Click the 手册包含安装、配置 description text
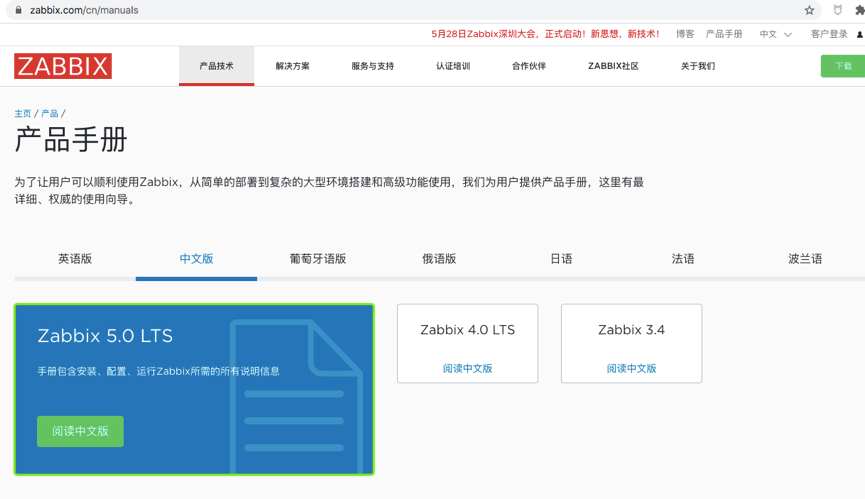865x499 pixels. tap(158, 371)
